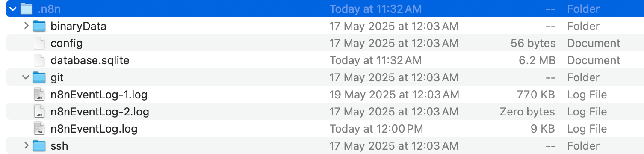Click the 'Today at 12:00 PM' date entry

376,129
